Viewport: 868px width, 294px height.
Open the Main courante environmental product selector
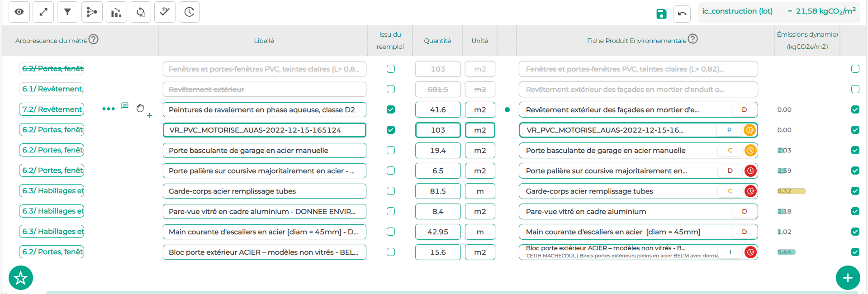(638, 232)
